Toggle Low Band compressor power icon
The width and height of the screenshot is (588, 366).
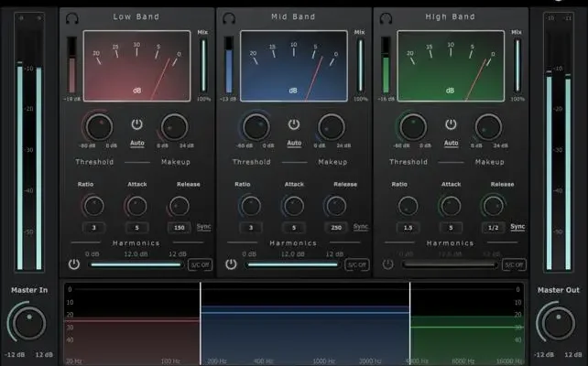coord(136,124)
